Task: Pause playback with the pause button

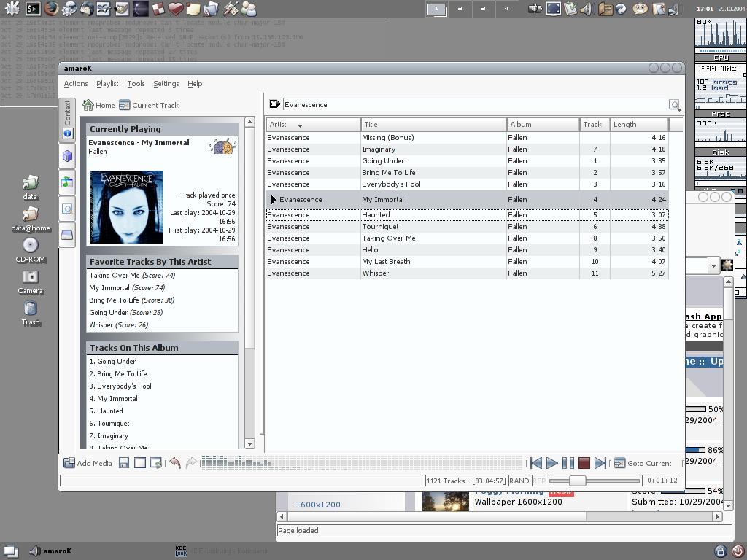Action: 568,463
